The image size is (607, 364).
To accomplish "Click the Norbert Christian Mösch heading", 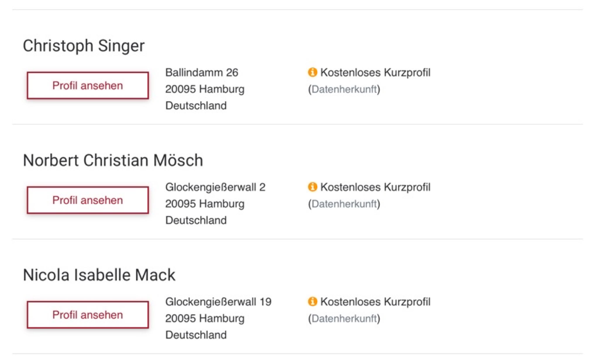I will coord(113,160).
